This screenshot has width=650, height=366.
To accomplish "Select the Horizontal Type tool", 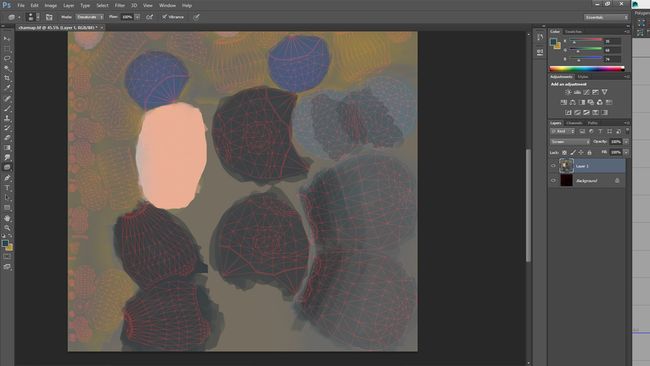I will [7, 188].
